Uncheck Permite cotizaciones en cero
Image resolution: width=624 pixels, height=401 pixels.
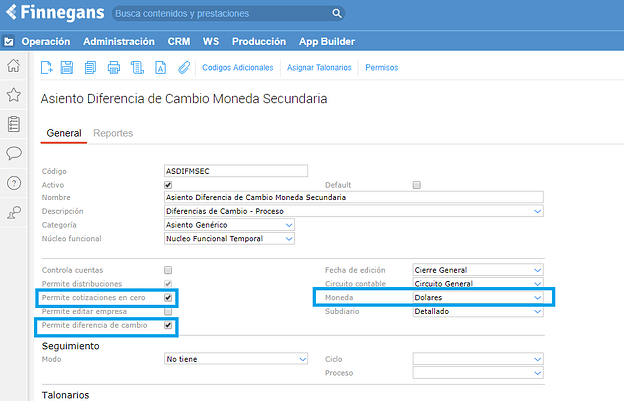(x=168, y=298)
